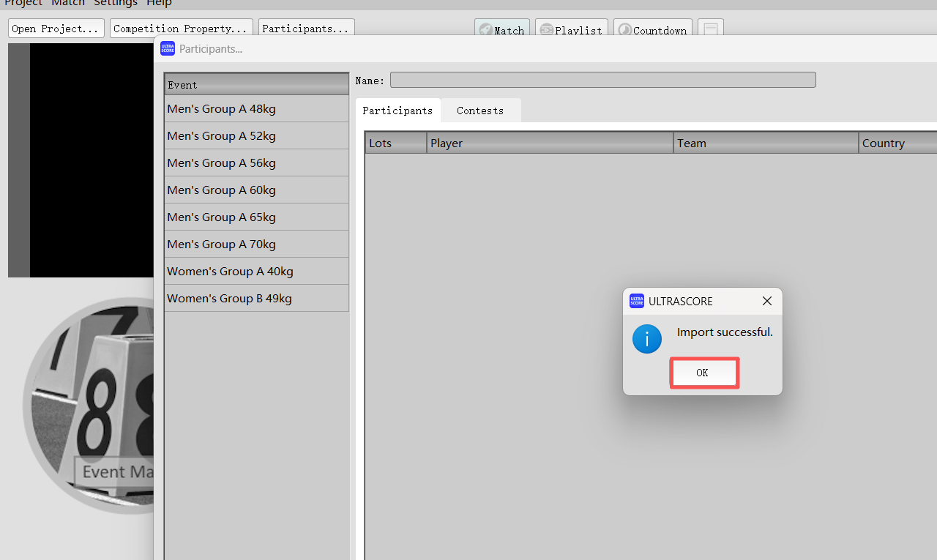Click the ULTRASCORE logo in dialog title
This screenshot has height=560, width=937.
637,302
